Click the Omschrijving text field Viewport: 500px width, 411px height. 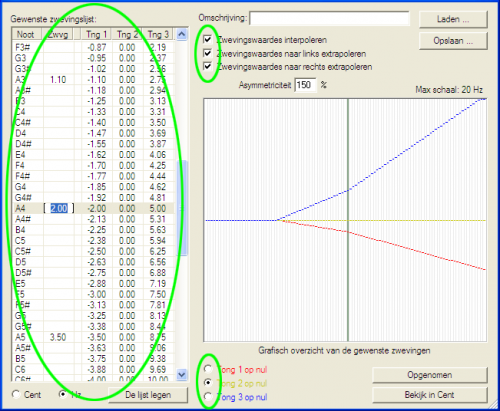tap(329, 18)
